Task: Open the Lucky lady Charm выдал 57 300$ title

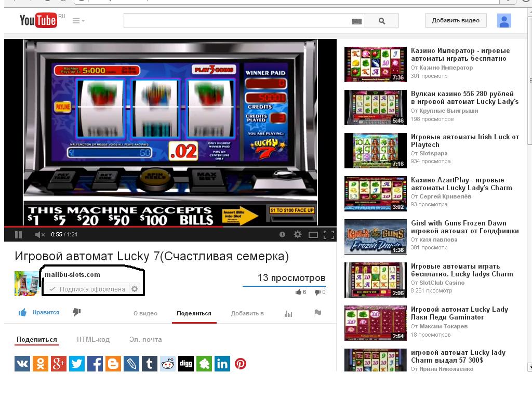Action: click(x=458, y=356)
